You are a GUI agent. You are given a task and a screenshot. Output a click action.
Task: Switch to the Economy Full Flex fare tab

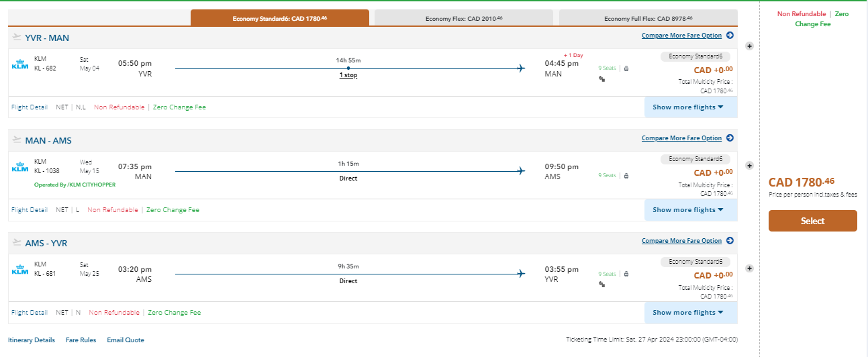pos(648,18)
